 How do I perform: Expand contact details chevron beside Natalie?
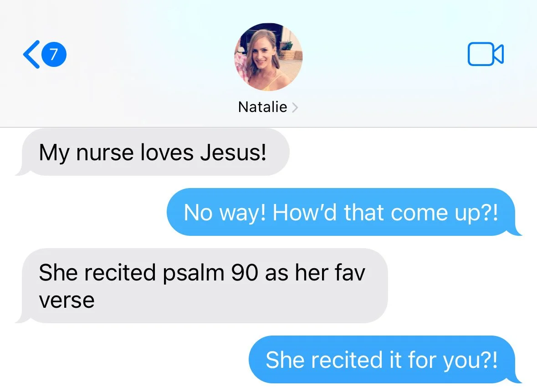pos(295,107)
